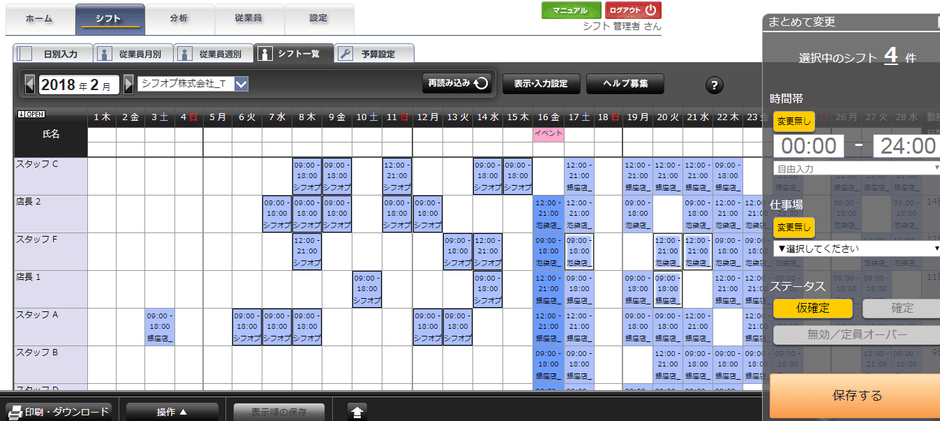Open the 仕事場 ▼選択してください dropdown
Screen dimensions: 940x421
click(857, 248)
